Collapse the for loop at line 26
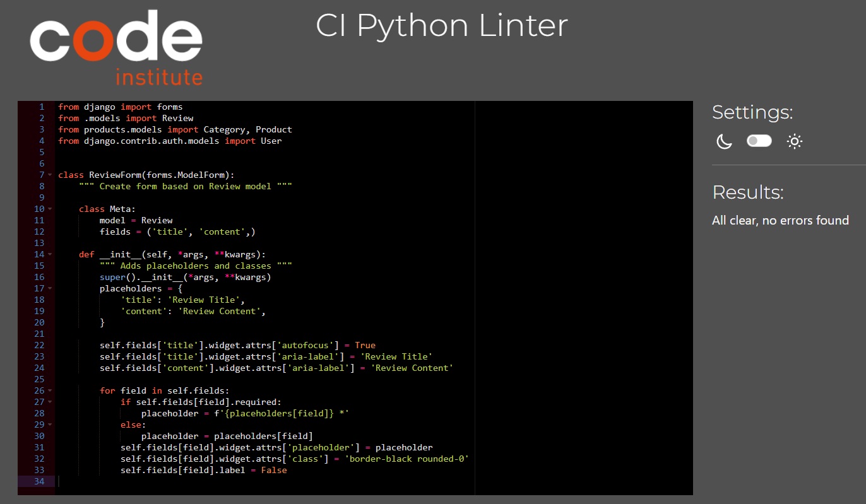 click(x=50, y=390)
